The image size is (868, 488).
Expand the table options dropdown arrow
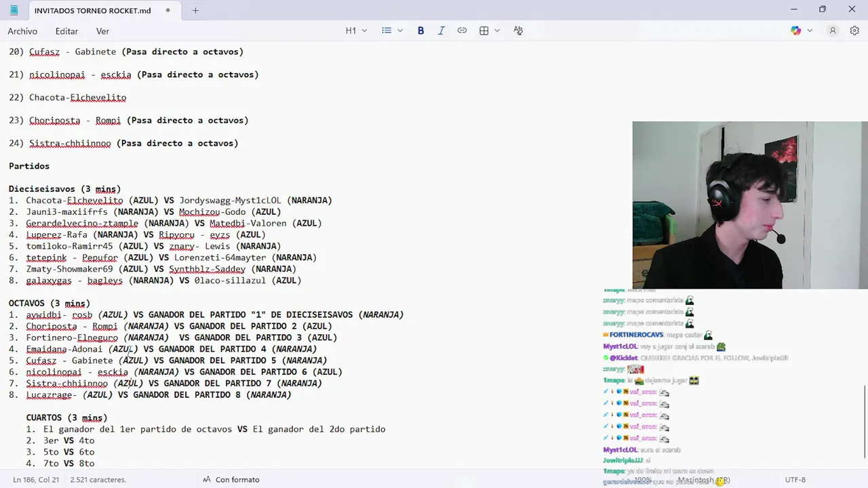click(x=497, y=30)
